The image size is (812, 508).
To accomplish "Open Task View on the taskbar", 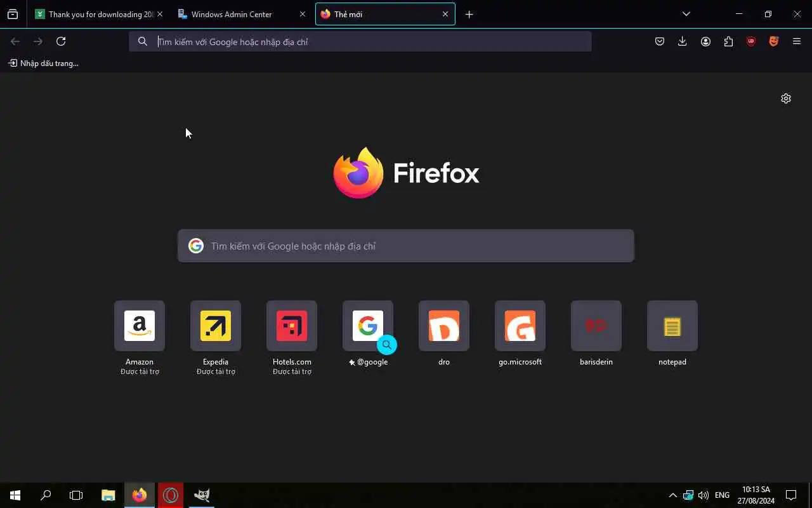I will tap(76, 495).
